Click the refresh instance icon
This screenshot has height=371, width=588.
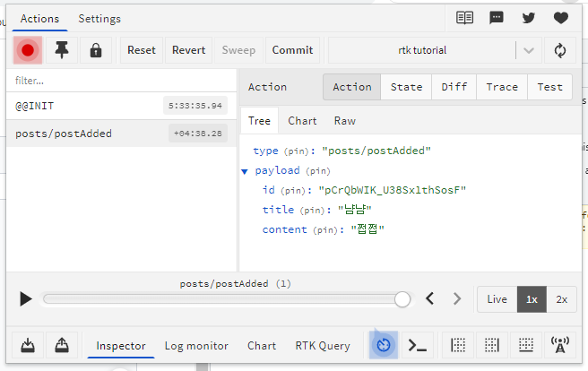560,50
